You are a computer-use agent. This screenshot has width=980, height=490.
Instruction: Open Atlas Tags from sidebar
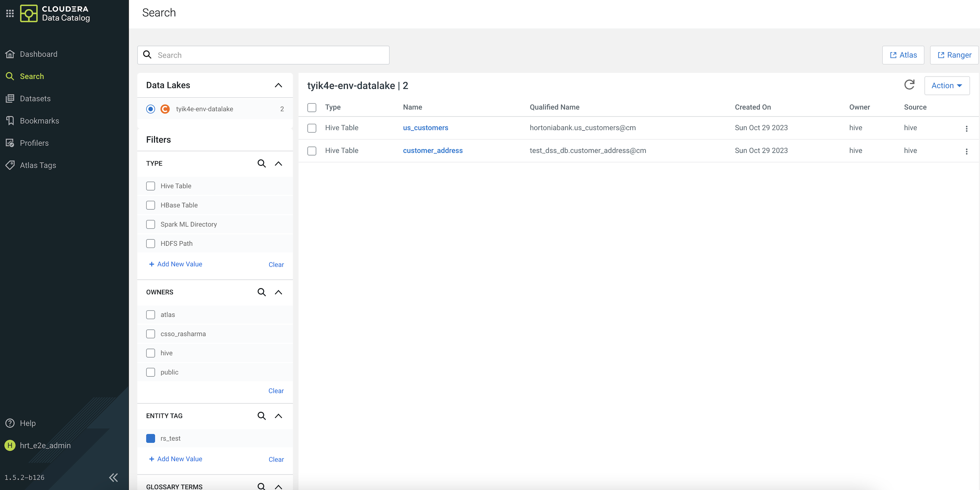tap(38, 165)
